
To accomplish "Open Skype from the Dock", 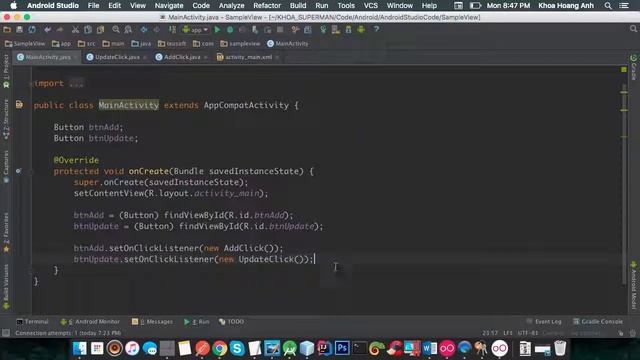I will point(237,348).
